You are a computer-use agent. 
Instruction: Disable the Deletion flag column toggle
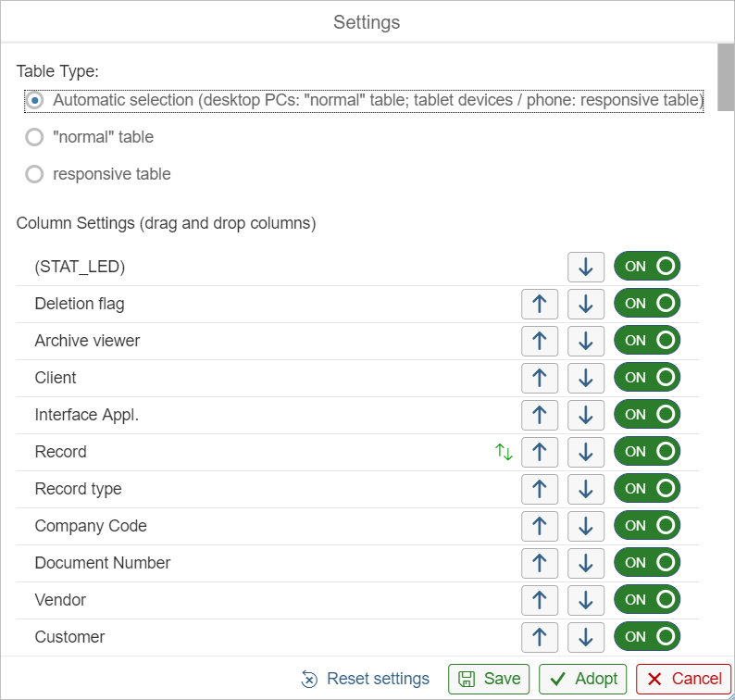(647, 304)
